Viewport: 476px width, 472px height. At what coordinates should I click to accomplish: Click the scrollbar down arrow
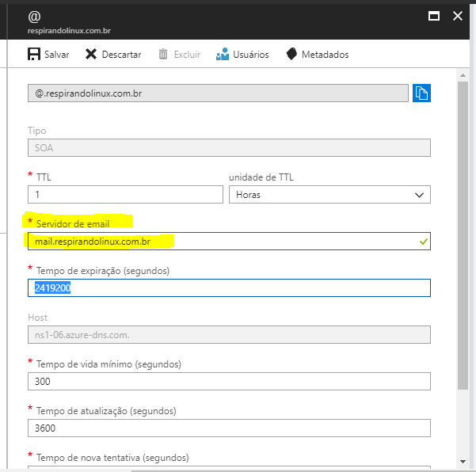(463, 460)
